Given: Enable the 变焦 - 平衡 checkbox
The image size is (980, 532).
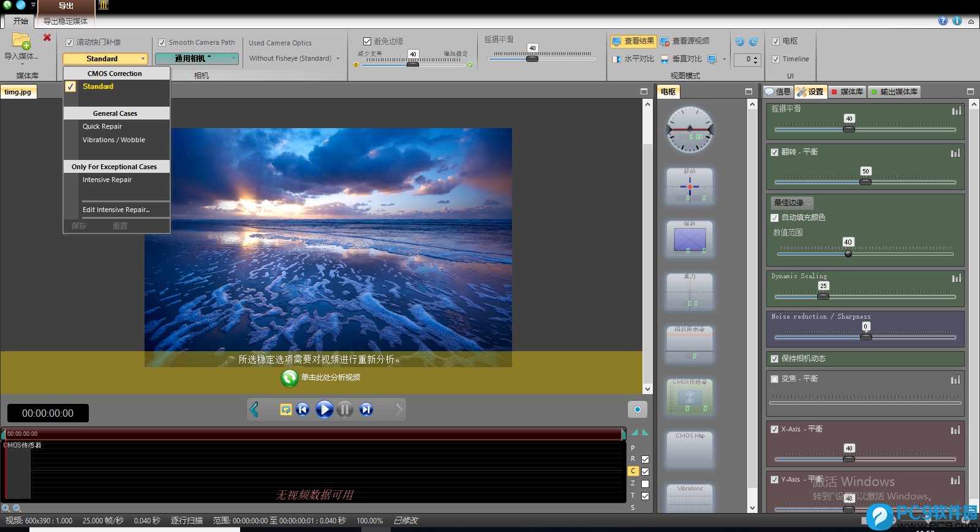Looking at the screenshot, I should pyautogui.click(x=775, y=379).
